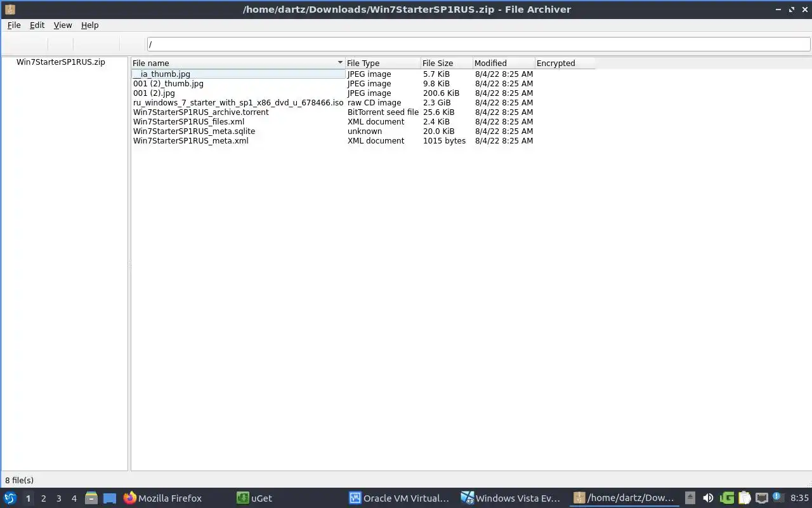The width and height of the screenshot is (812, 508).
Task: Switch to the Windows Vista taskbar window
Action: tap(511, 498)
